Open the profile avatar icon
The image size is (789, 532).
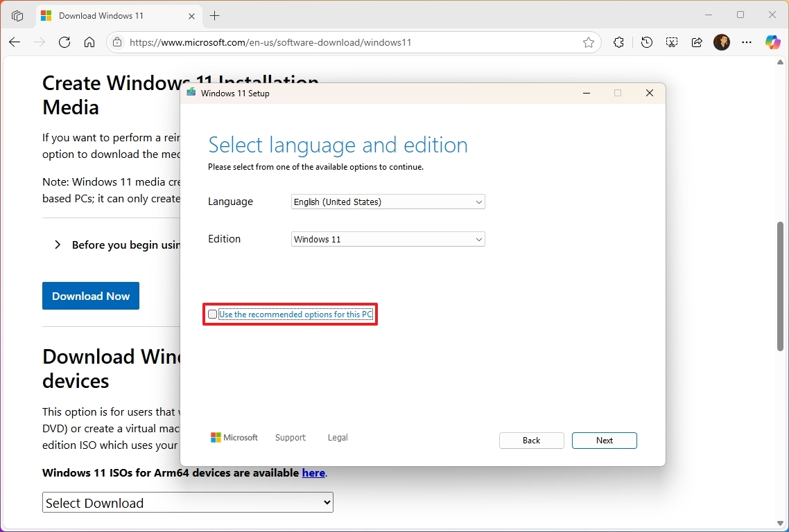(722, 42)
